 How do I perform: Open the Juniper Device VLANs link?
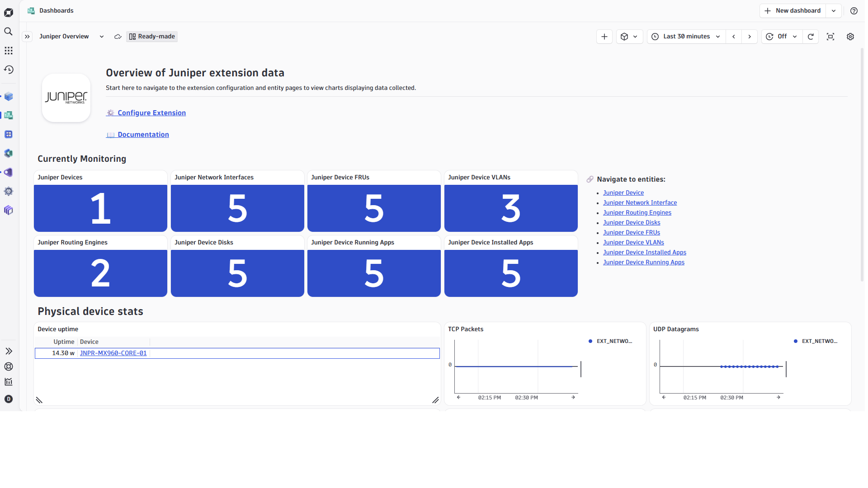point(633,243)
